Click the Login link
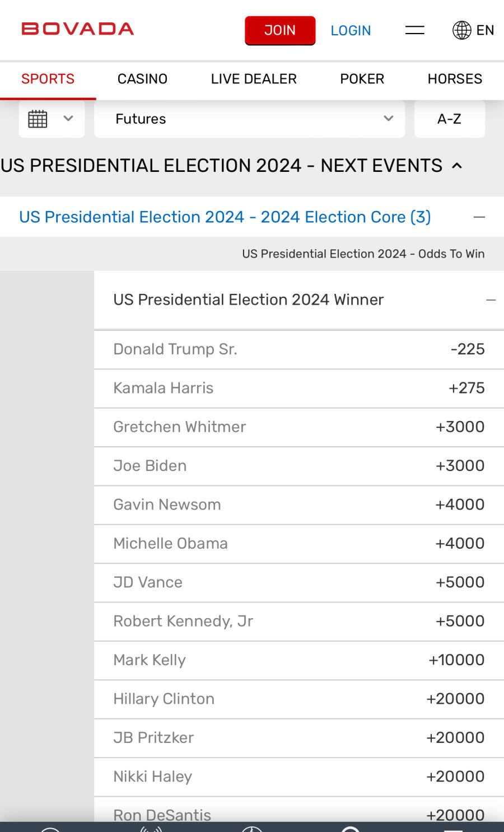Image resolution: width=504 pixels, height=832 pixels. 351,31
